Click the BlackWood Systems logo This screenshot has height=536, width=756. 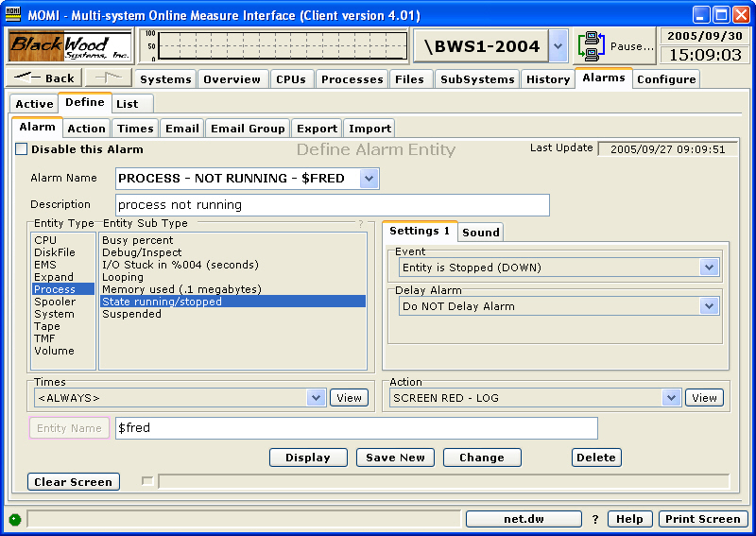click(71, 45)
